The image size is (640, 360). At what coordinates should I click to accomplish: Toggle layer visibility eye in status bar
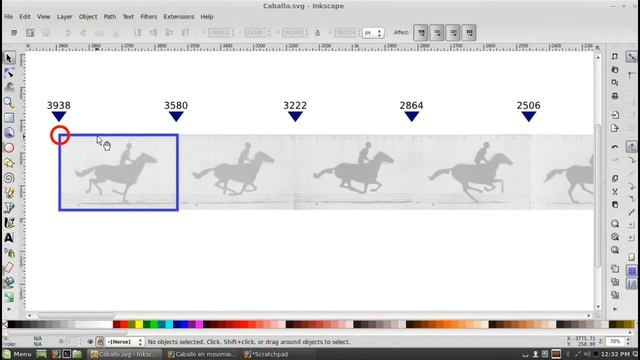click(90, 342)
